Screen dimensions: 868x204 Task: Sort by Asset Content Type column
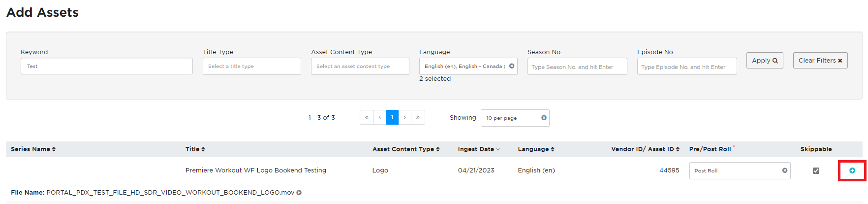coord(405,149)
